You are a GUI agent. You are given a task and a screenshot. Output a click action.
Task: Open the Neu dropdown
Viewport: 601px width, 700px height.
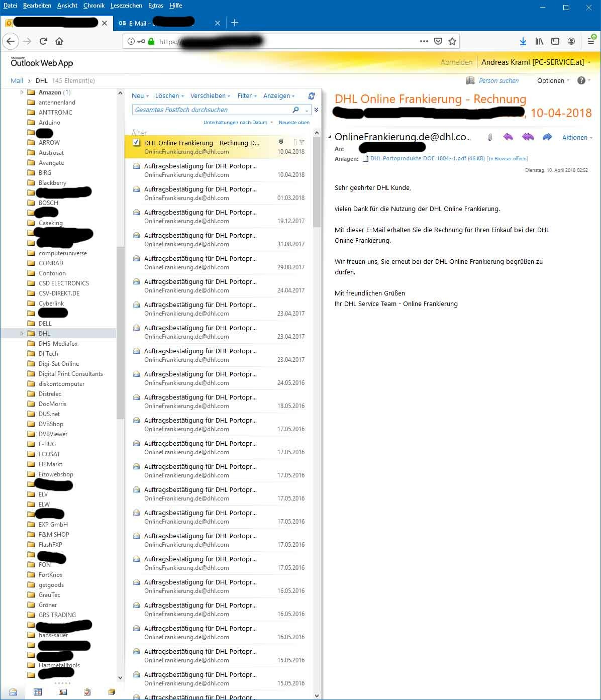pos(140,96)
